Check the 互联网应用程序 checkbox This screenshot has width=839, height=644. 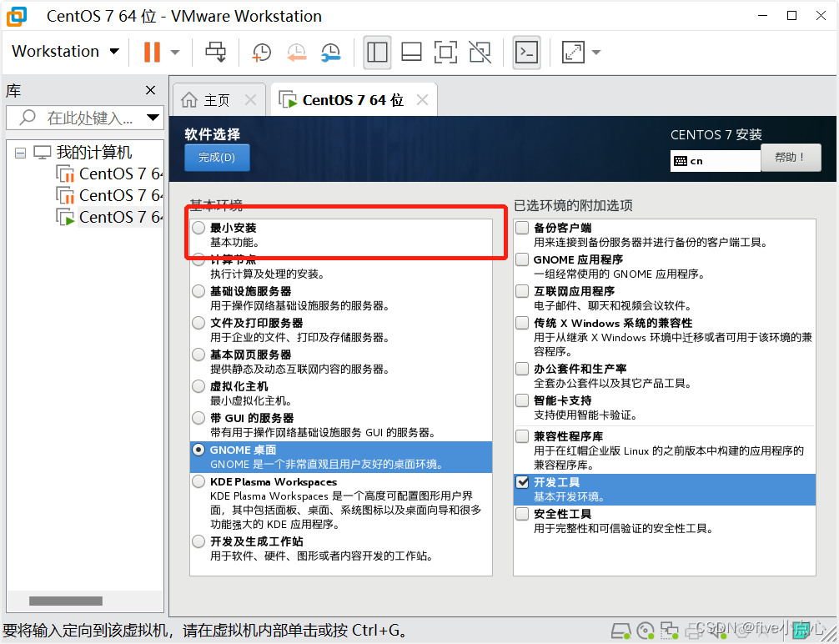click(x=522, y=291)
